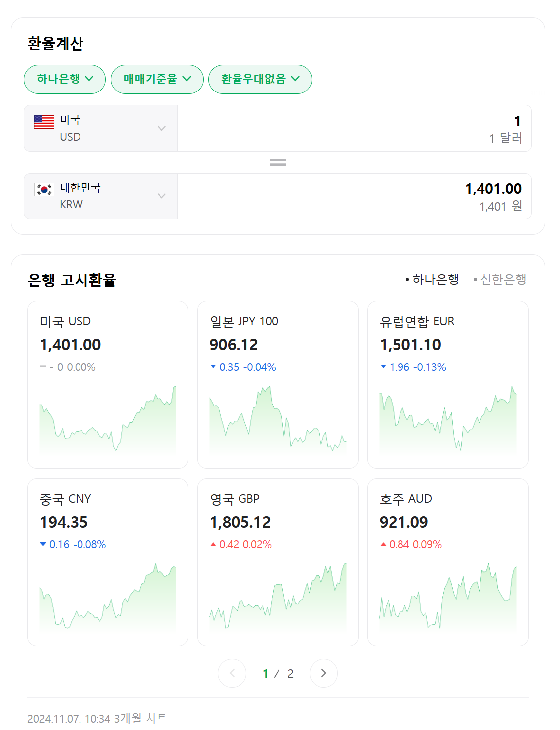The image size is (560, 730).
Task: Open the 일본 JPY 100 rate card
Action: (x=278, y=385)
